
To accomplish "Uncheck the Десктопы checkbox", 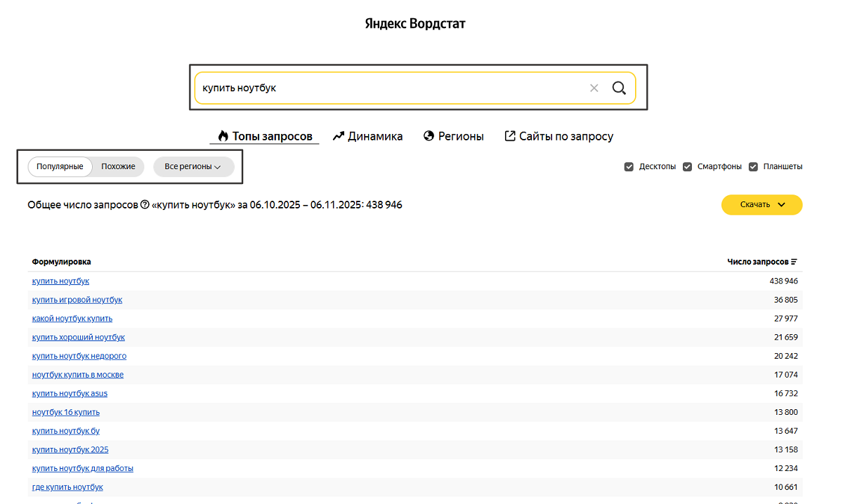I will pyautogui.click(x=629, y=167).
